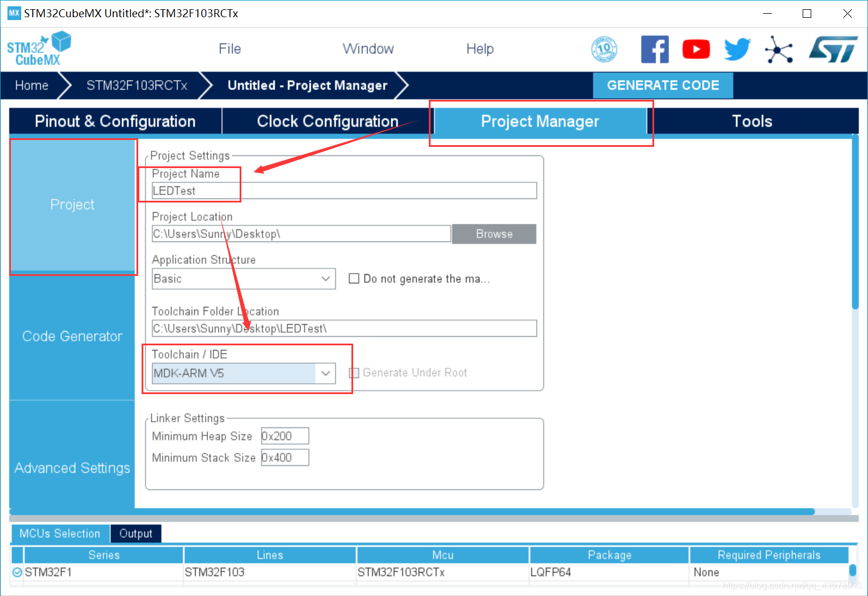Click the STM32F1 row check icon
The height and width of the screenshot is (596, 868).
click(x=17, y=572)
